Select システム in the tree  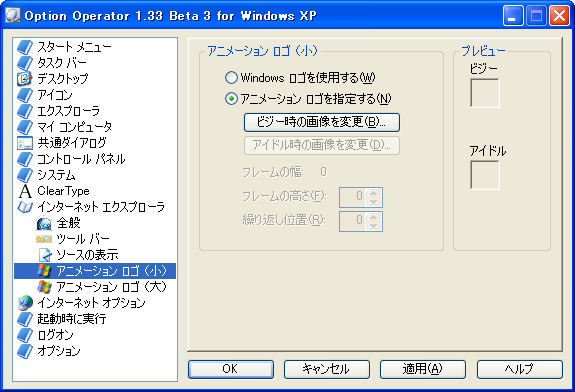(56, 175)
